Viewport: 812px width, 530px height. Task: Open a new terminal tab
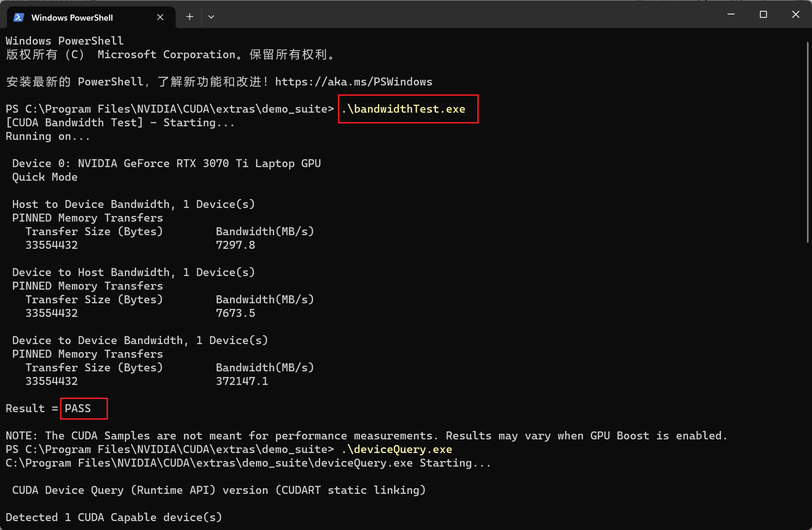(190, 17)
